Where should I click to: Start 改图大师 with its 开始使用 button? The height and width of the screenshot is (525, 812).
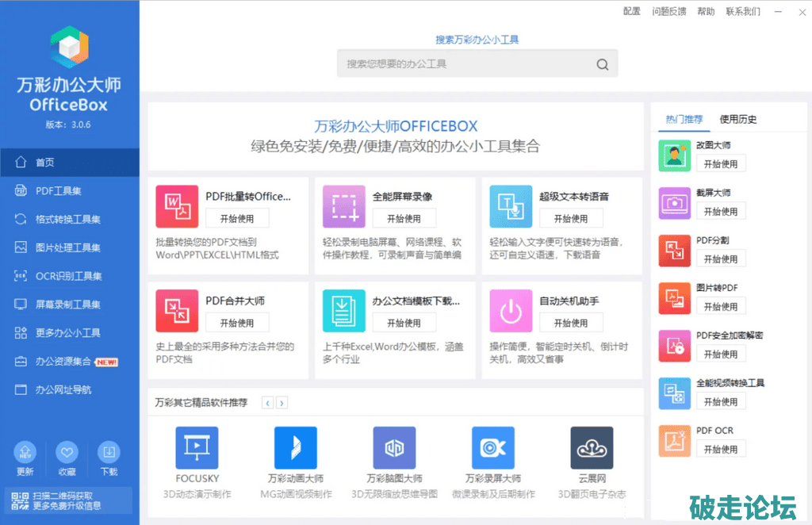720,164
